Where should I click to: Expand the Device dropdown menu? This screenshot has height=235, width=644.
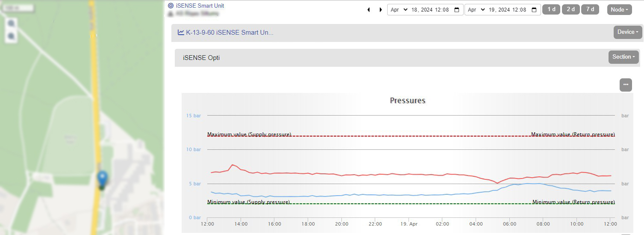click(x=628, y=32)
